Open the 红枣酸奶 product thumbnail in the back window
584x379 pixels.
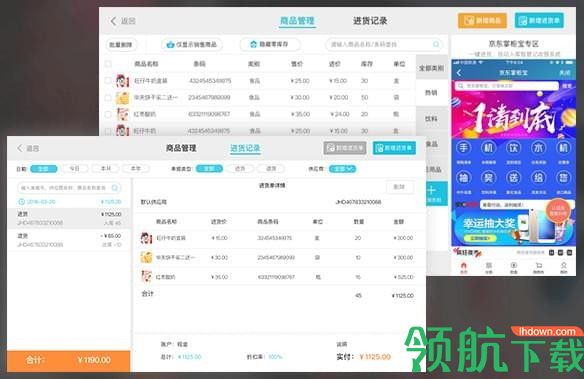click(x=123, y=114)
